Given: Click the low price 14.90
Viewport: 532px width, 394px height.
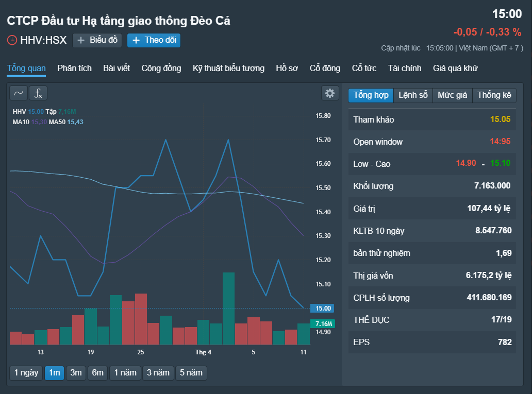Looking at the screenshot, I should coord(466,163).
